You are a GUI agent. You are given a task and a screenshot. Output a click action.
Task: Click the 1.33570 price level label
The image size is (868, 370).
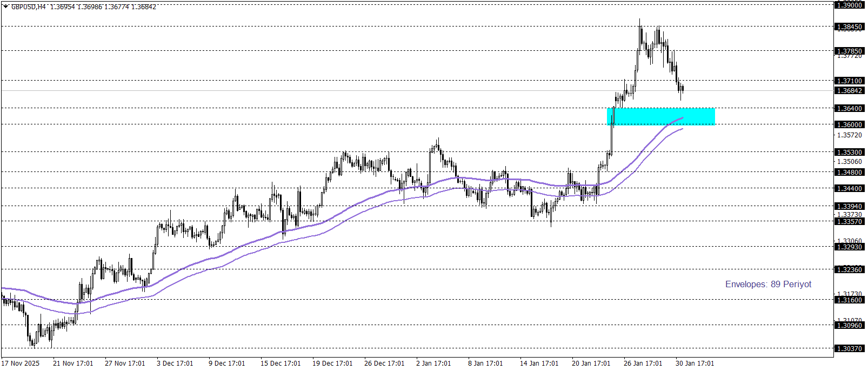coord(849,221)
